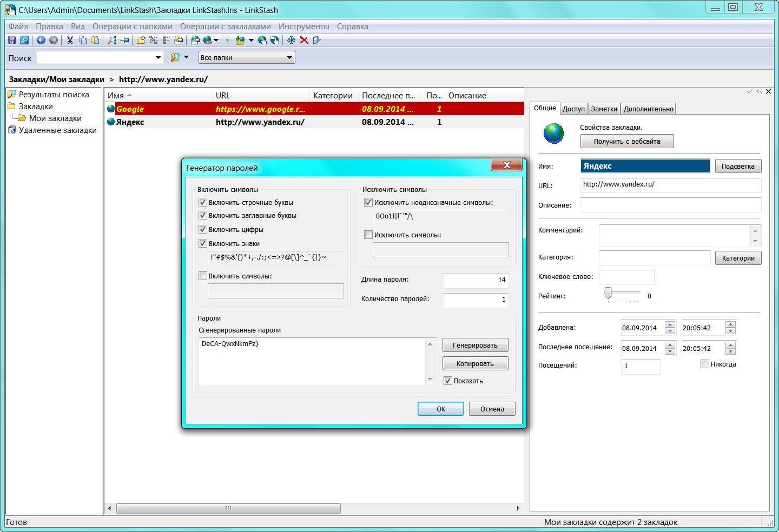Toggle the Включить знаки checkbox

[203, 243]
